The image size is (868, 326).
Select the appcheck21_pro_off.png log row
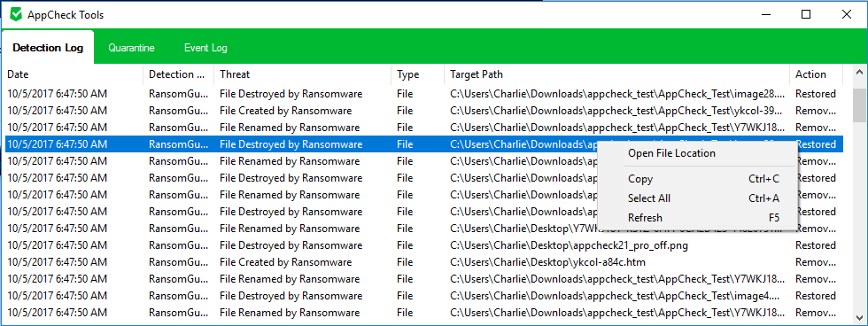tap(424, 245)
